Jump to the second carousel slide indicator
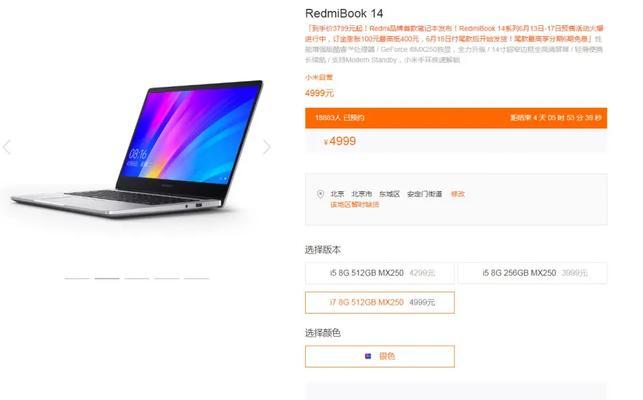This screenshot has height=400, width=643. [x=107, y=279]
